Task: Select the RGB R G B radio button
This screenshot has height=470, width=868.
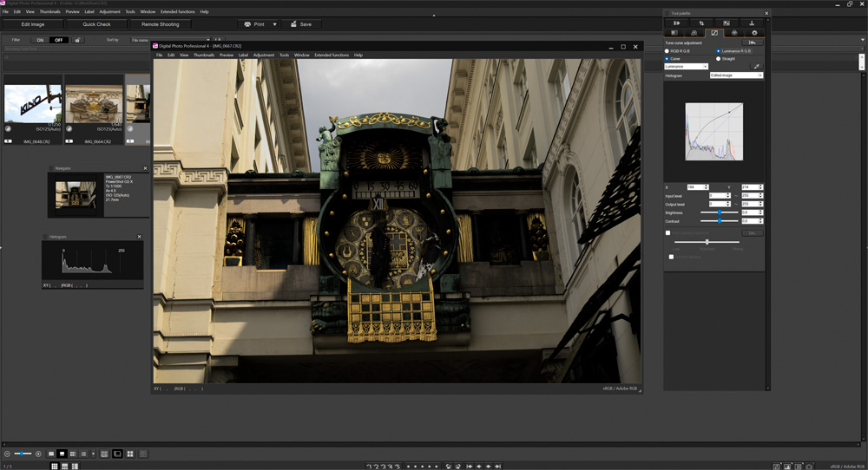Action: pos(667,51)
